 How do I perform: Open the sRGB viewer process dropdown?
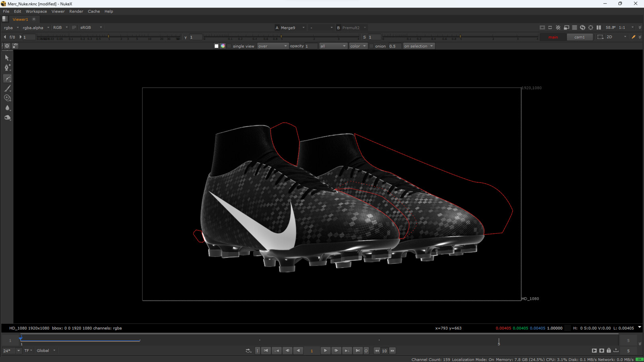[x=91, y=28]
